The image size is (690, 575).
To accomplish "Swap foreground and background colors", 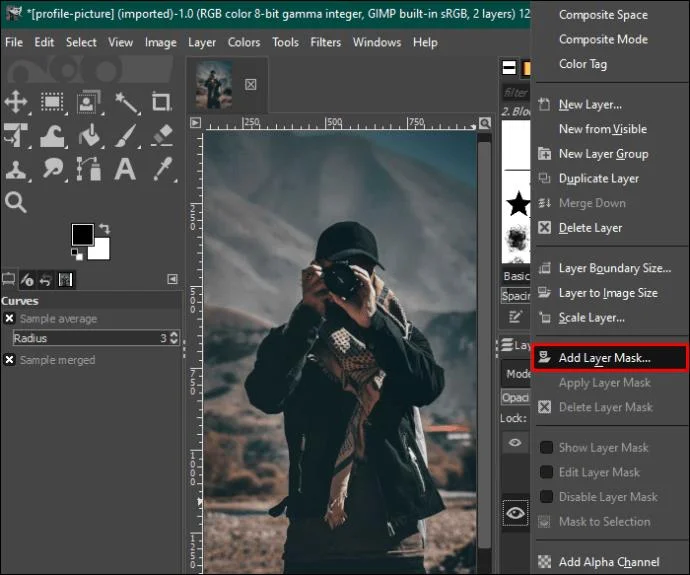I will [x=105, y=228].
